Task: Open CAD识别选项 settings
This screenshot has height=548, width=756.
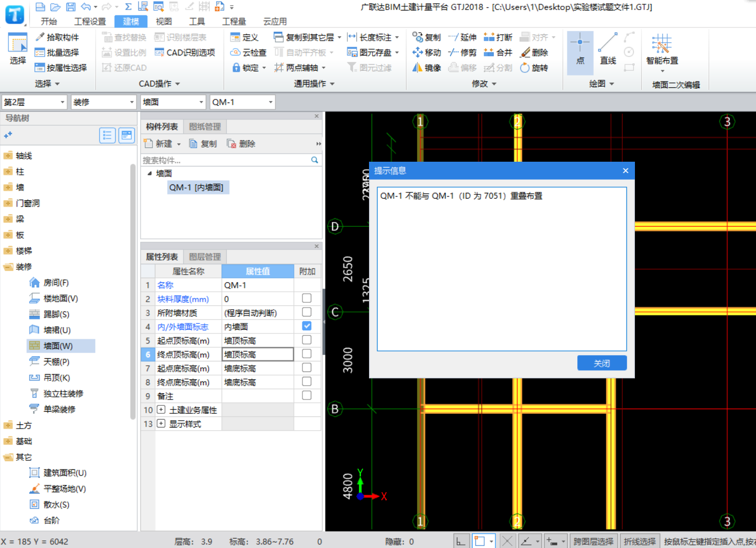Action: [185, 52]
